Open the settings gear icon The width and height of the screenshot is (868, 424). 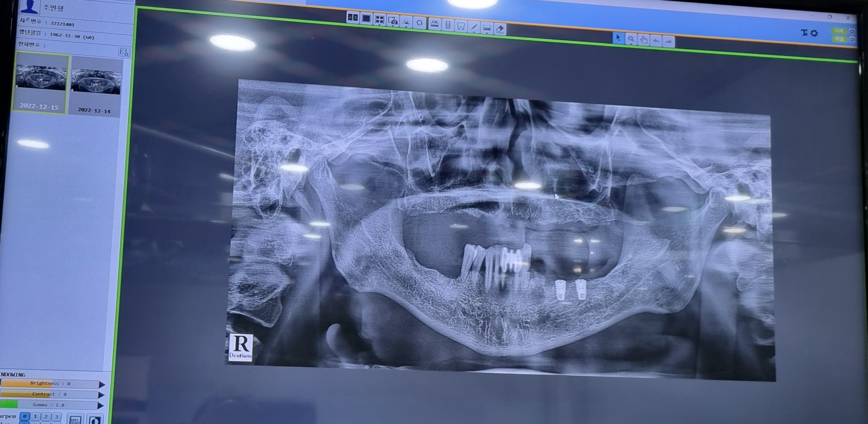click(x=814, y=33)
